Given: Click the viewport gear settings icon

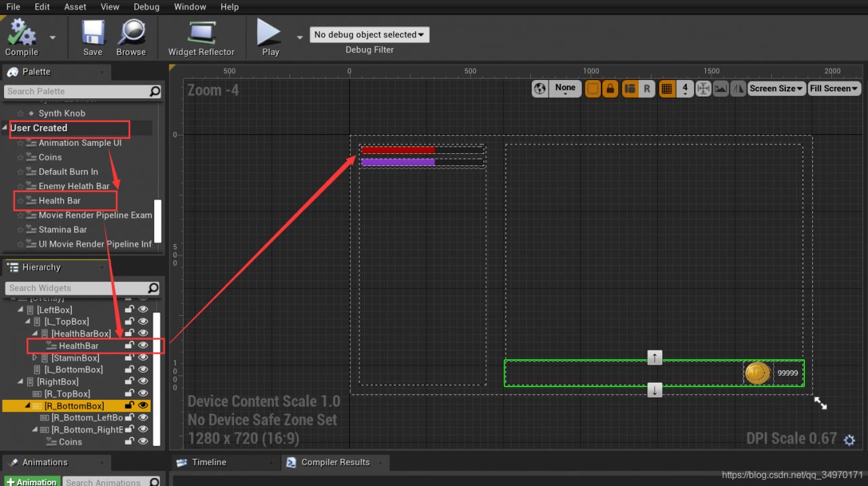Looking at the screenshot, I should (849, 441).
